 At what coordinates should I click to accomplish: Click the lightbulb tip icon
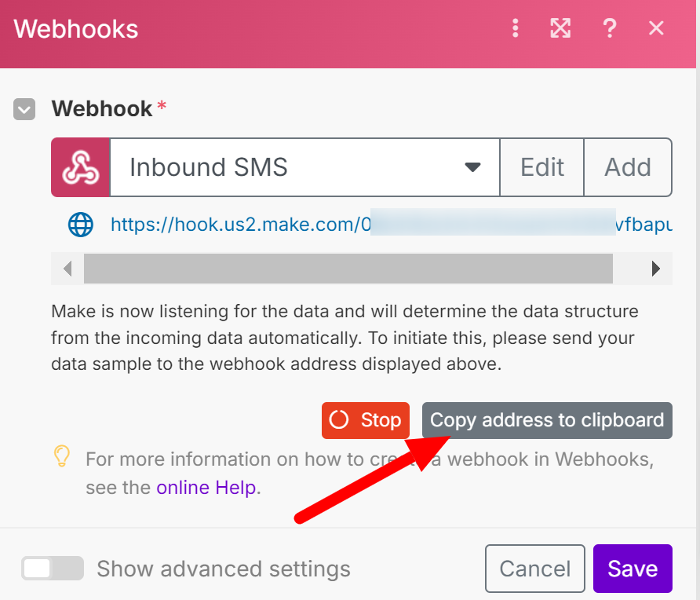tap(62, 456)
